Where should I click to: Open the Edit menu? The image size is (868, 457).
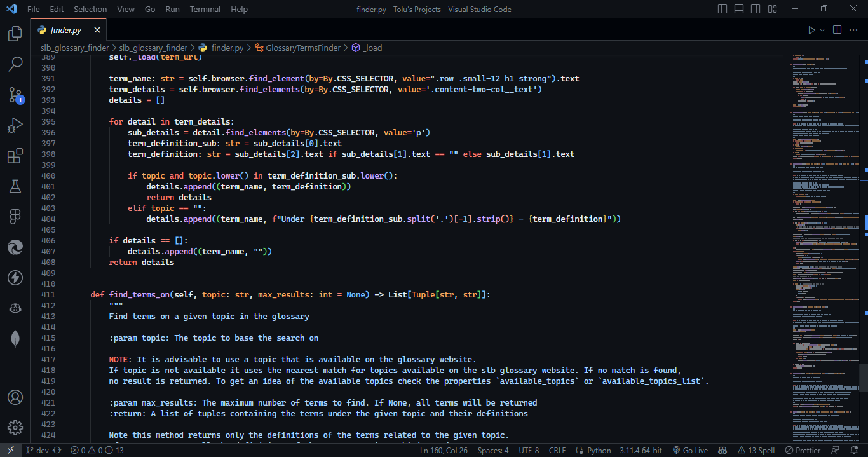[x=57, y=9]
